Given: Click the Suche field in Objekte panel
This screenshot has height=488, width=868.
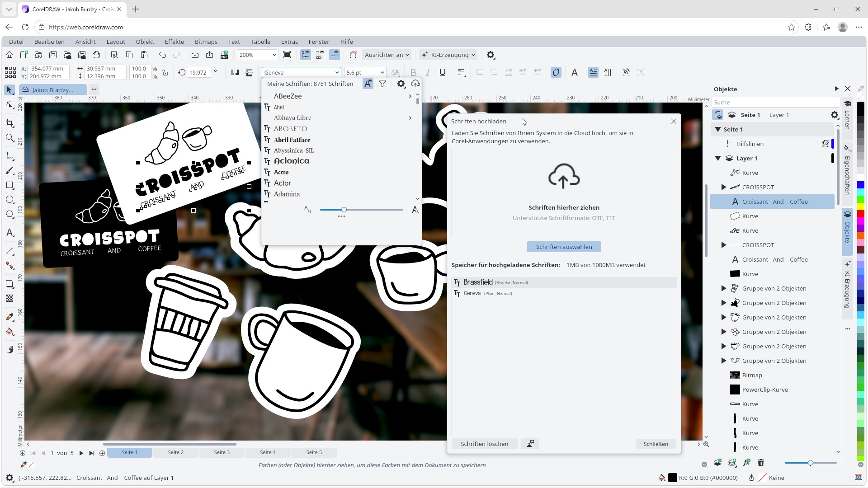Looking at the screenshot, I should tap(775, 103).
